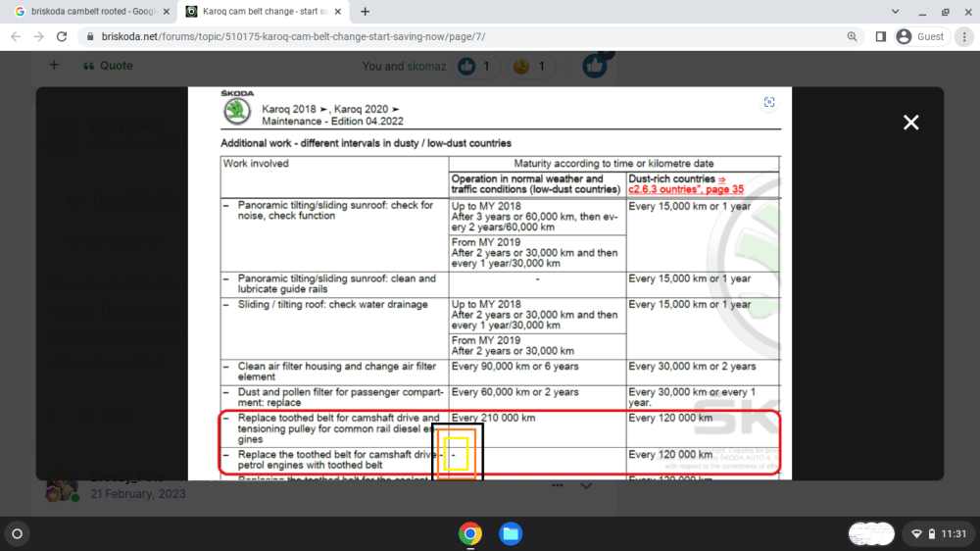Open the Guest profile button
The height and width of the screenshot is (551, 980).
(x=920, y=37)
